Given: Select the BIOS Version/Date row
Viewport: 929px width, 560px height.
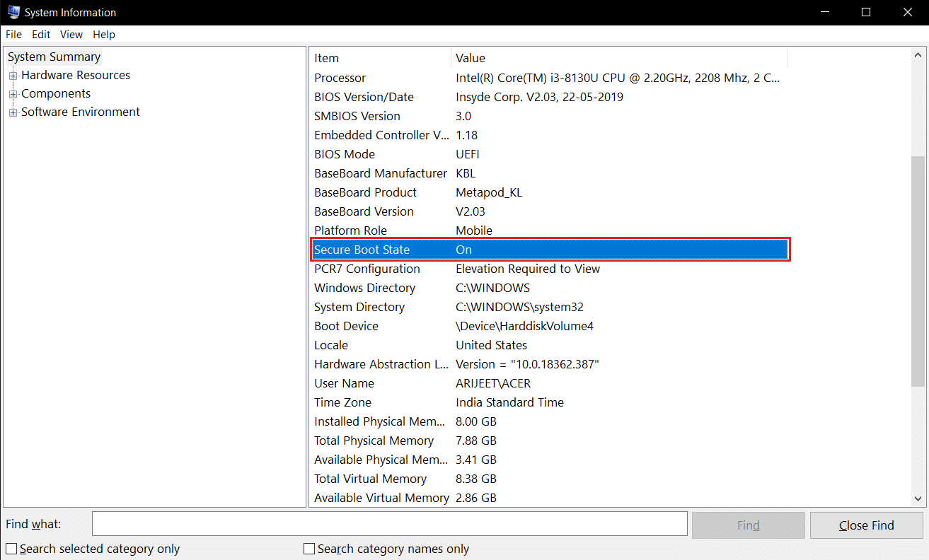Looking at the screenshot, I should point(549,97).
